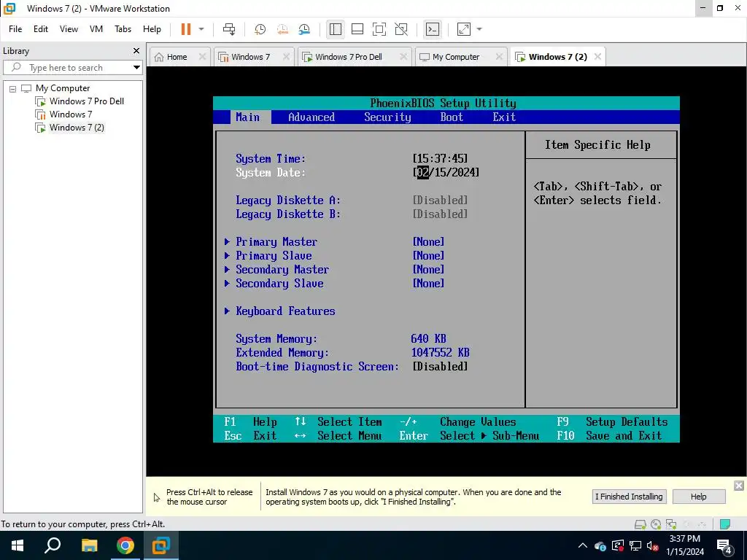The width and height of the screenshot is (747, 560).
Task: Click the Boot-time Diagnostic Screen Disabled value
Action: click(x=440, y=367)
